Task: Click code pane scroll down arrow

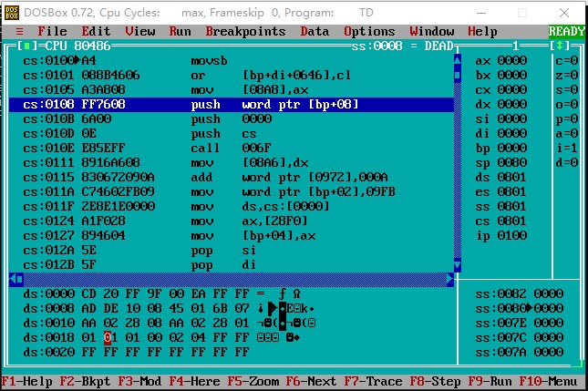Action: pos(458,265)
